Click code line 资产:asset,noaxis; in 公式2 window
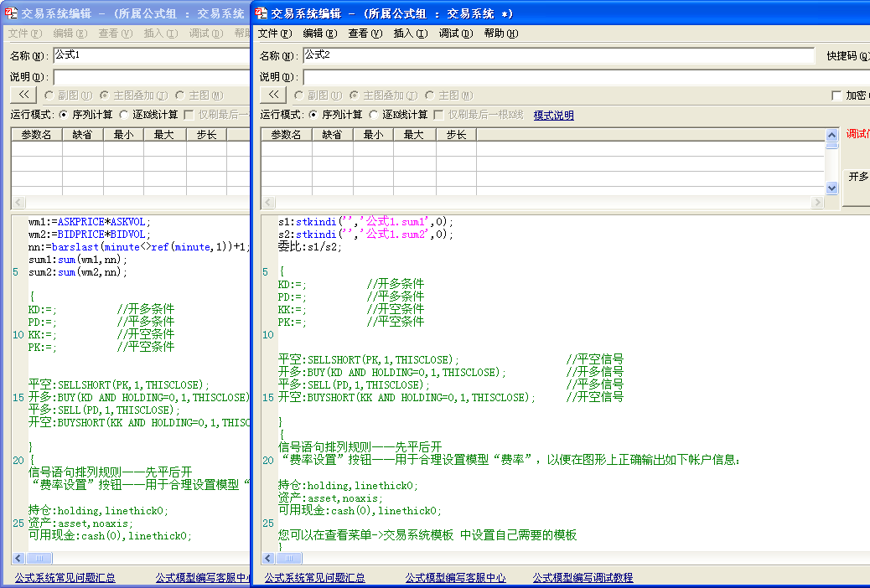This screenshot has width=870, height=588. [330, 498]
